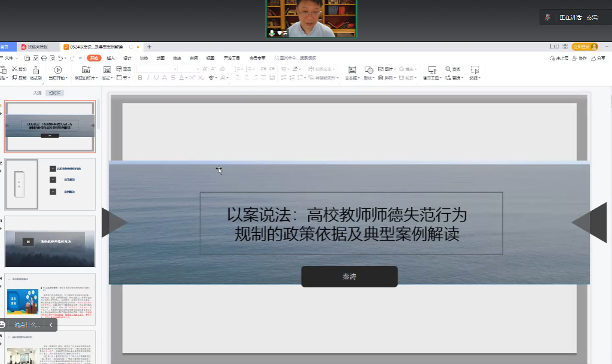The width and height of the screenshot is (612, 364).
Task: Switch to the Insert ribbon tab
Action: pos(111,58)
